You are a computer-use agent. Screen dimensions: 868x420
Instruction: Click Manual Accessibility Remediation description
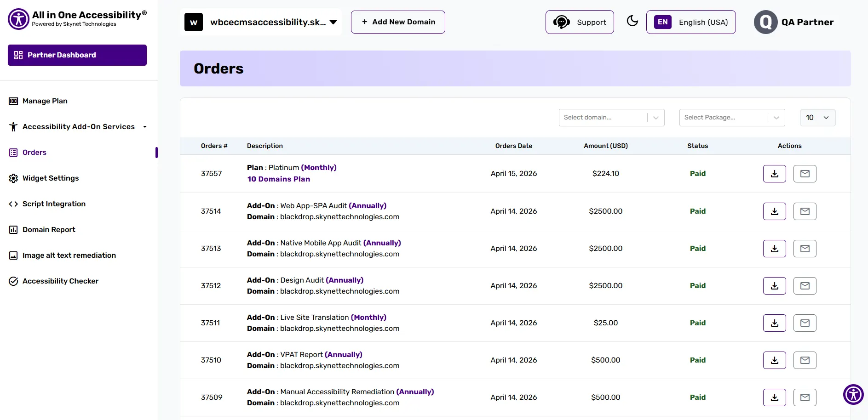click(x=338, y=392)
